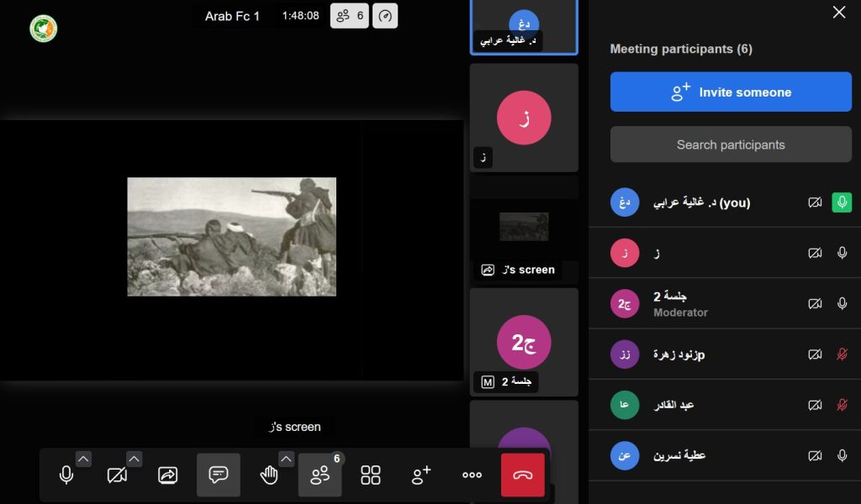Select participant عطية نسرين in list
Viewport: 861px width, 504px height.
point(679,456)
